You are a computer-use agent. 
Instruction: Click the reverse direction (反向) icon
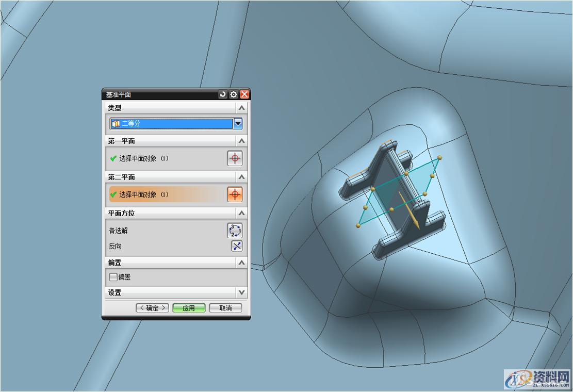(x=236, y=246)
